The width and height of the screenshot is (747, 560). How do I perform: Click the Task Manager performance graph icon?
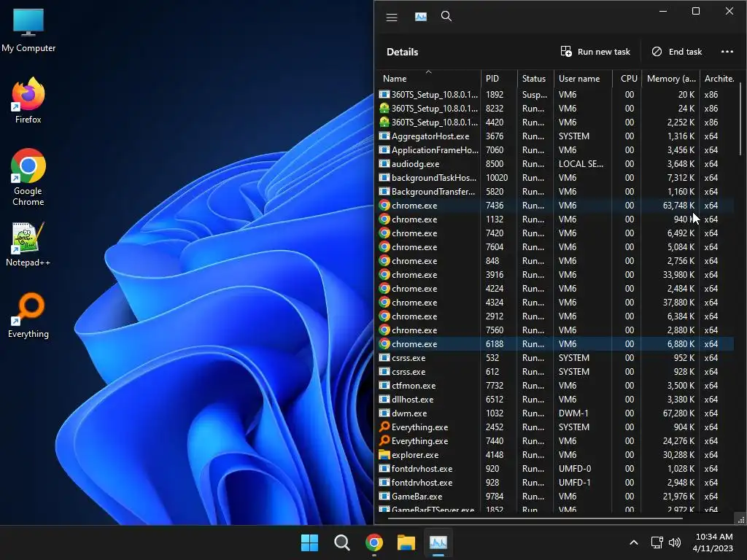pyautogui.click(x=421, y=17)
